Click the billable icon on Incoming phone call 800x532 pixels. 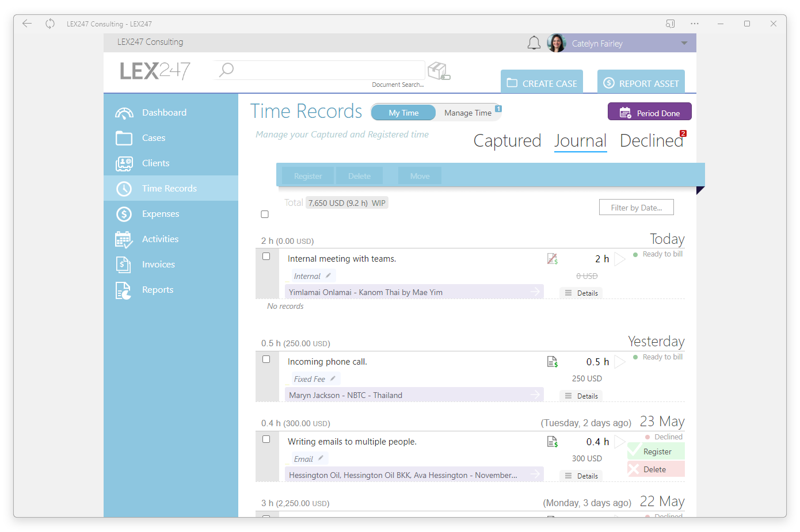[x=553, y=362]
